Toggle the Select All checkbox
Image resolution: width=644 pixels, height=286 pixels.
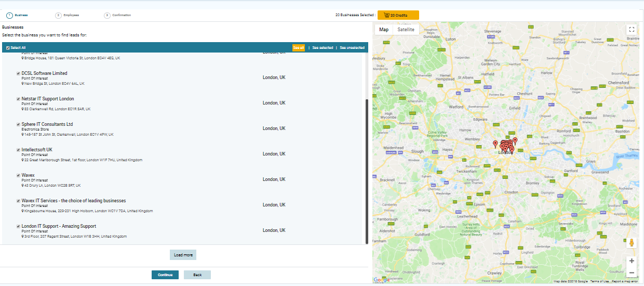[8, 48]
